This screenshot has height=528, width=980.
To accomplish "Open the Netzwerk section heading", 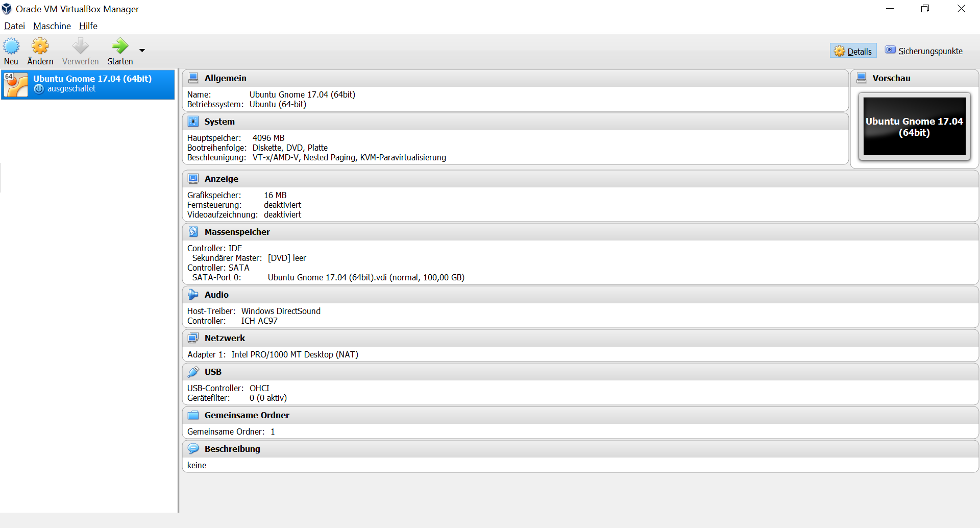I will pyautogui.click(x=225, y=338).
